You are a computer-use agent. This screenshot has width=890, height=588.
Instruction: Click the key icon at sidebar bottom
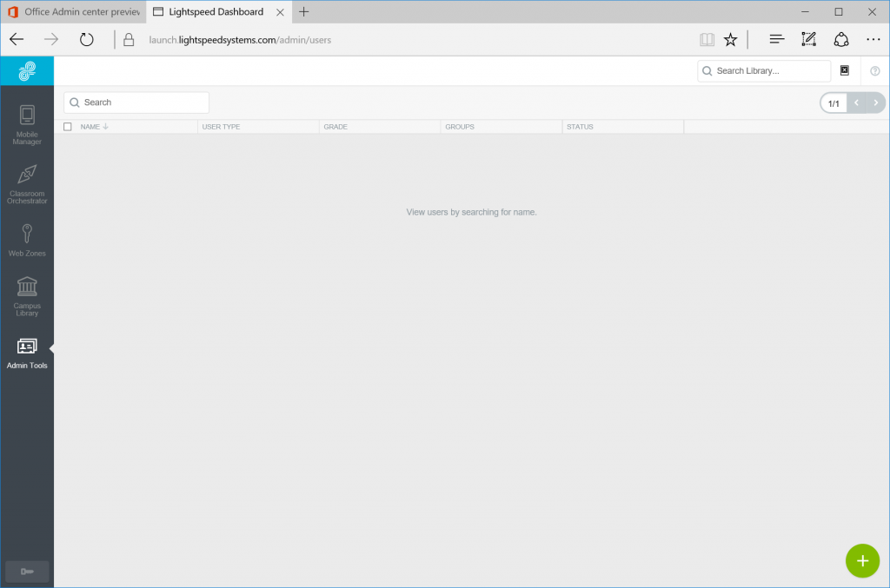click(x=27, y=571)
